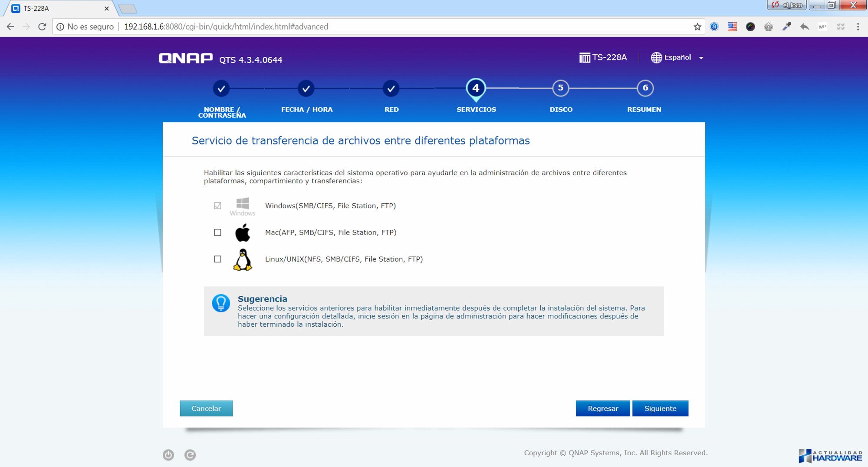Go to step 5 Disco
The height and width of the screenshot is (467, 868).
561,89
